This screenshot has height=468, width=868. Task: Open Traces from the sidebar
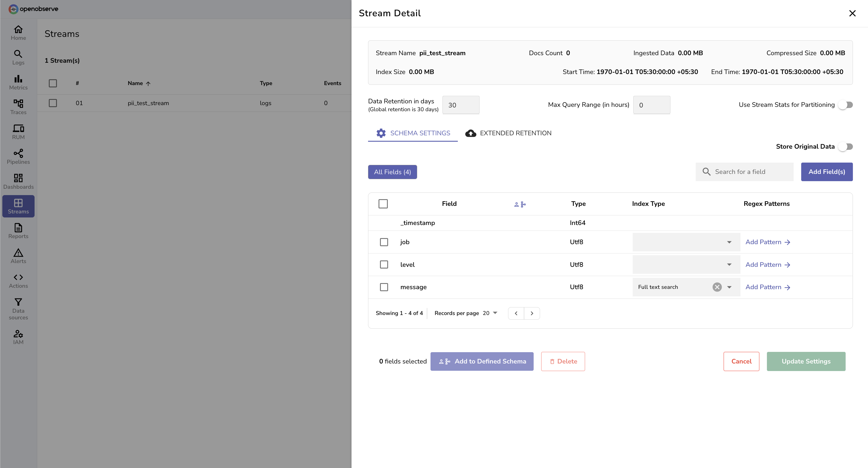(x=18, y=107)
